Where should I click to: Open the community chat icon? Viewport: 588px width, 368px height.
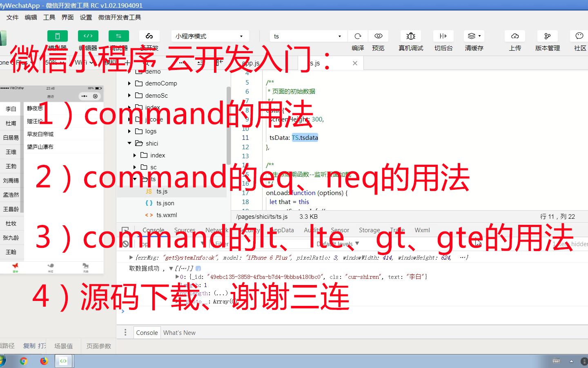[x=579, y=36]
